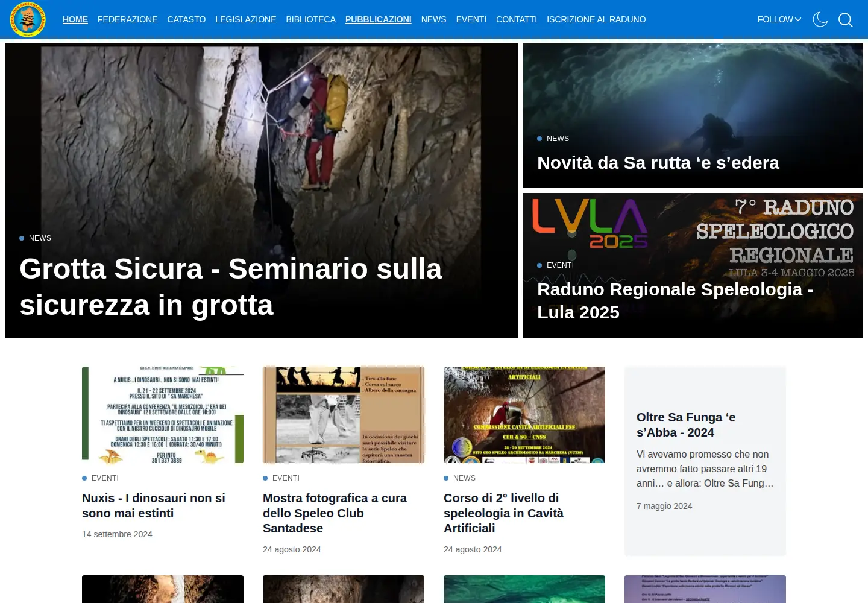Open the Grotta Sicura seminar headline
Image resolution: width=868 pixels, height=603 pixels.
tap(231, 287)
